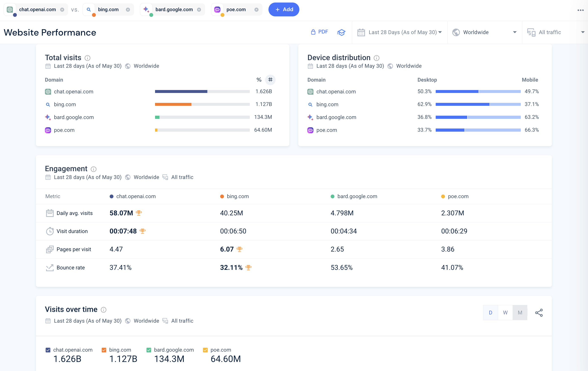Screen dimensions: 588x371
Task: Click the bing.com orange visits bar
Action: click(173, 104)
